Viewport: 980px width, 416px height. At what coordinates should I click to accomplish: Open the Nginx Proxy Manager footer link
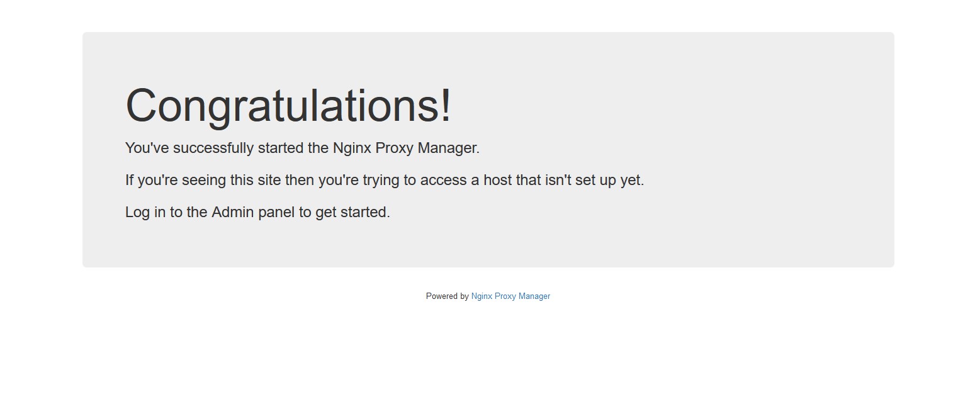(510, 296)
